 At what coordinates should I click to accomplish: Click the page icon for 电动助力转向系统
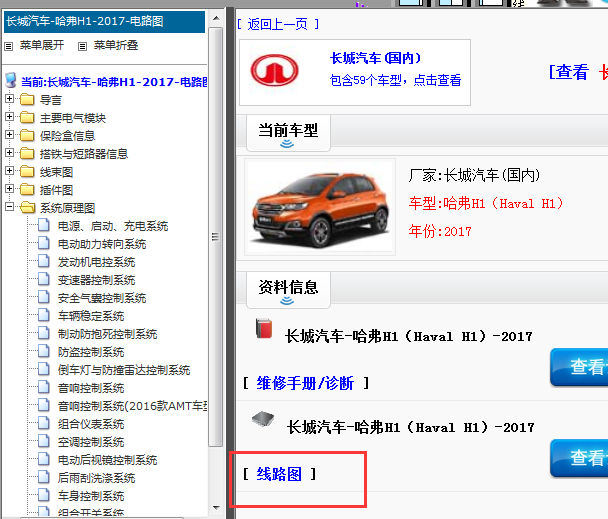tap(44, 244)
